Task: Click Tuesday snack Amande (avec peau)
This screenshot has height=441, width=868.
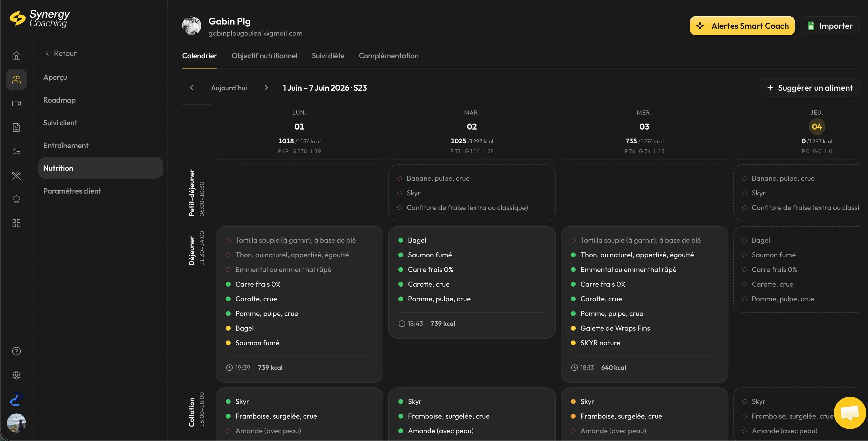Action: pyautogui.click(x=440, y=431)
